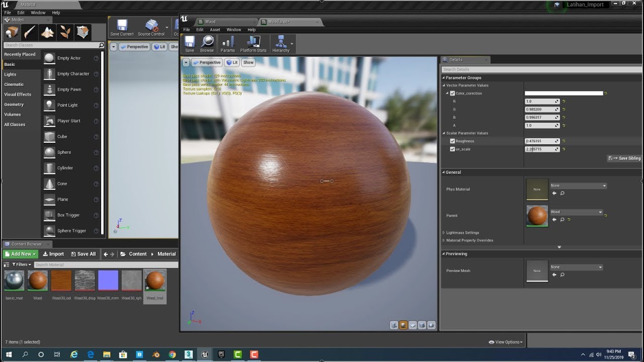644x362 pixels.
Task: Reset Roughness value to default arrow
Action: tap(563, 141)
